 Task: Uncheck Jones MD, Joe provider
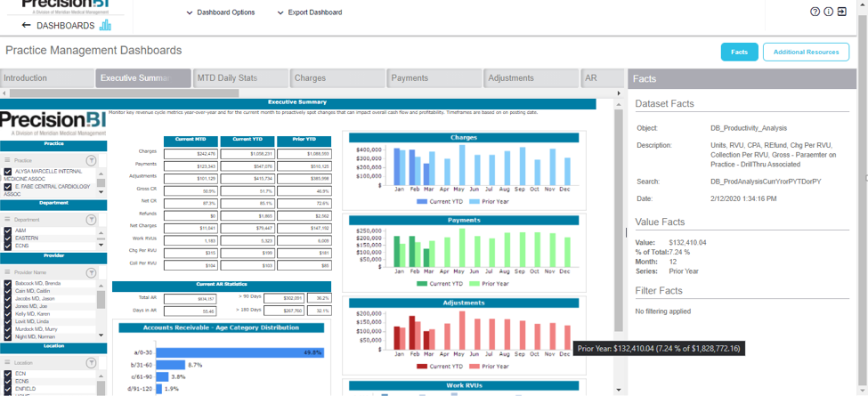coord(8,306)
